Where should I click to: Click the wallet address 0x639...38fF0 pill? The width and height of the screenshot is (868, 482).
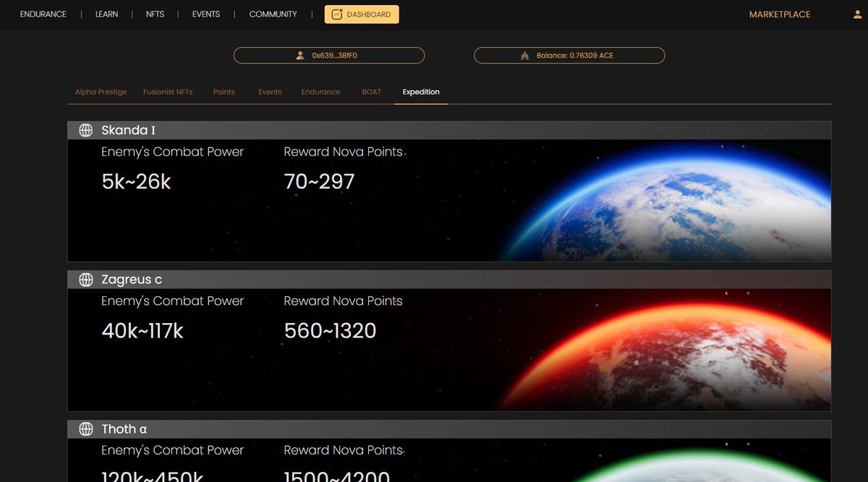point(329,55)
